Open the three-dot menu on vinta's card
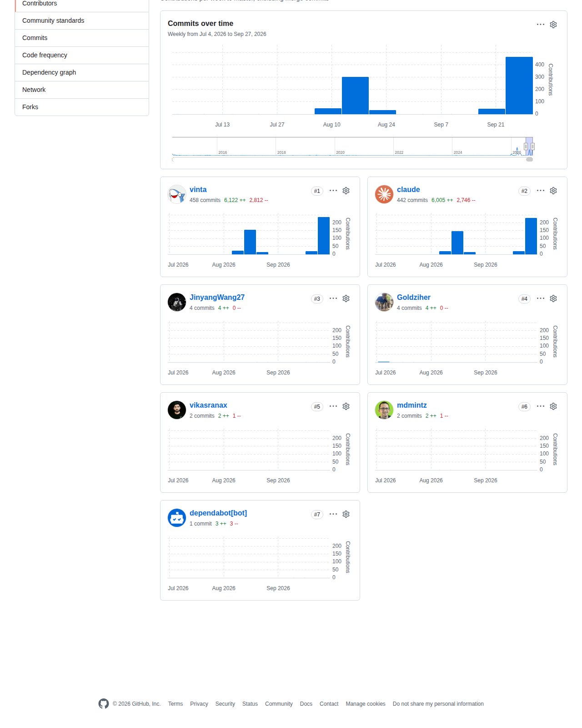Image resolution: width=582 pixels, height=728 pixels. [333, 191]
